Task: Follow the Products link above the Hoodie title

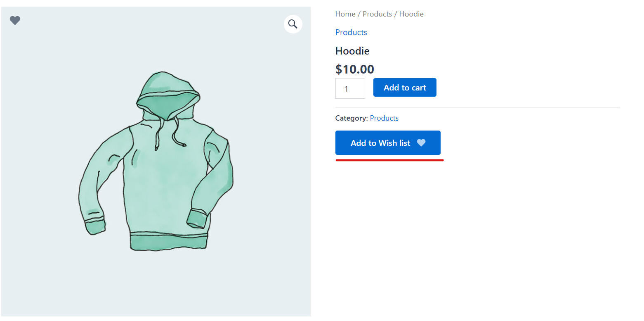Action: click(x=351, y=32)
